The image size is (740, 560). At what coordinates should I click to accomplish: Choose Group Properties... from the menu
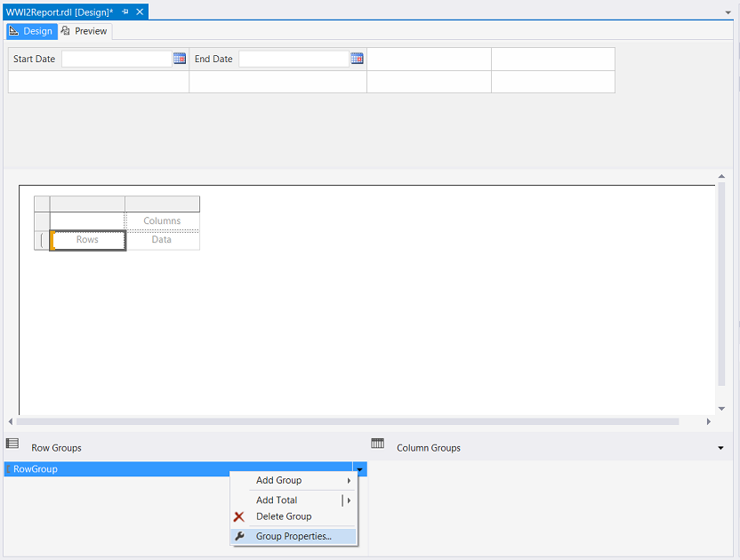pyautogui.click(x=294, y=536)
